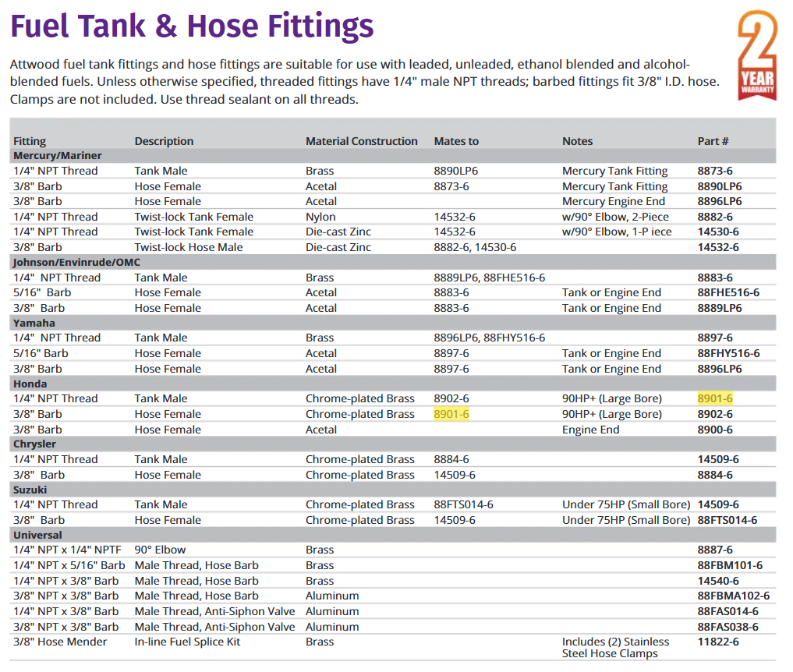Click part number 11822-6
The width and height of the screenshot is (793, 672).
(717, 642)
